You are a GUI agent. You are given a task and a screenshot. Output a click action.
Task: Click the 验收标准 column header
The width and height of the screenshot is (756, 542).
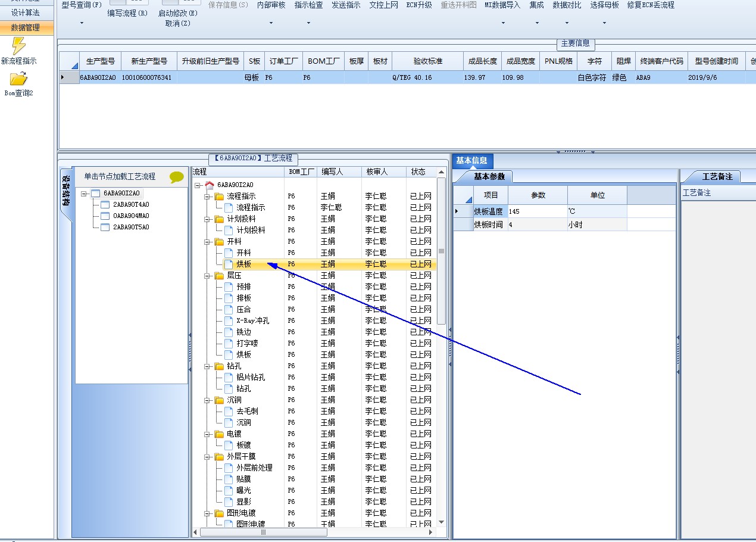[428, 61]
